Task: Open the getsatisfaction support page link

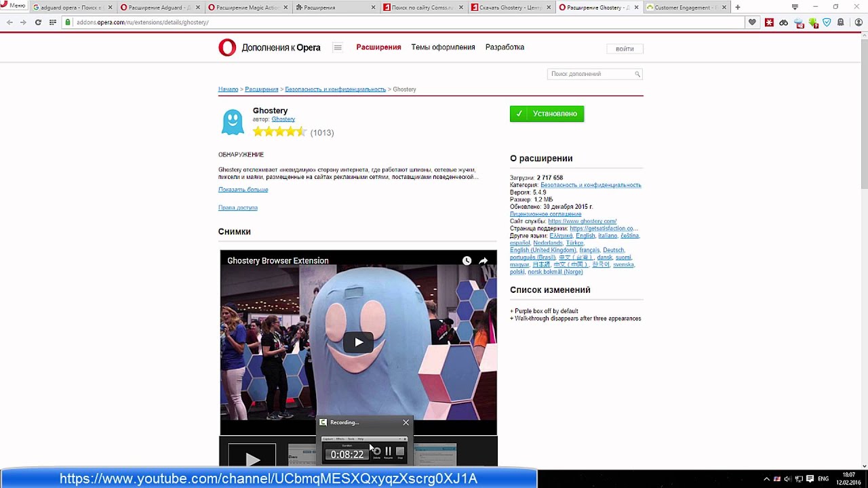Action: (604, 228)
